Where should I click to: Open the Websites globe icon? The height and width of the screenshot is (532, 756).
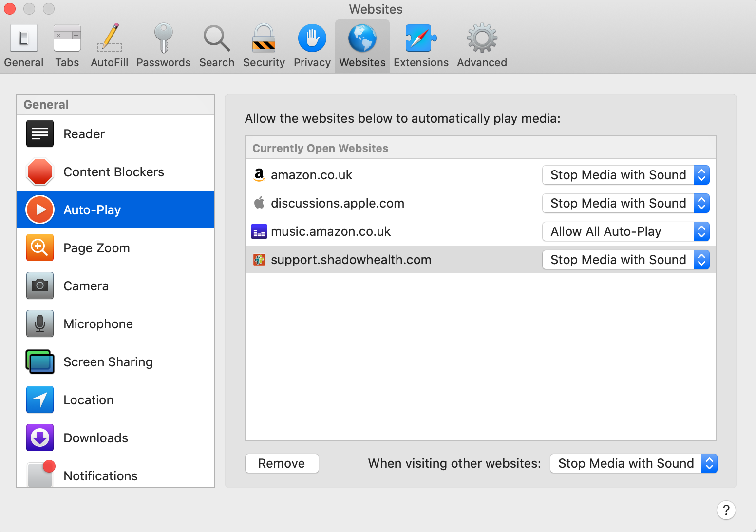[362, 38]
